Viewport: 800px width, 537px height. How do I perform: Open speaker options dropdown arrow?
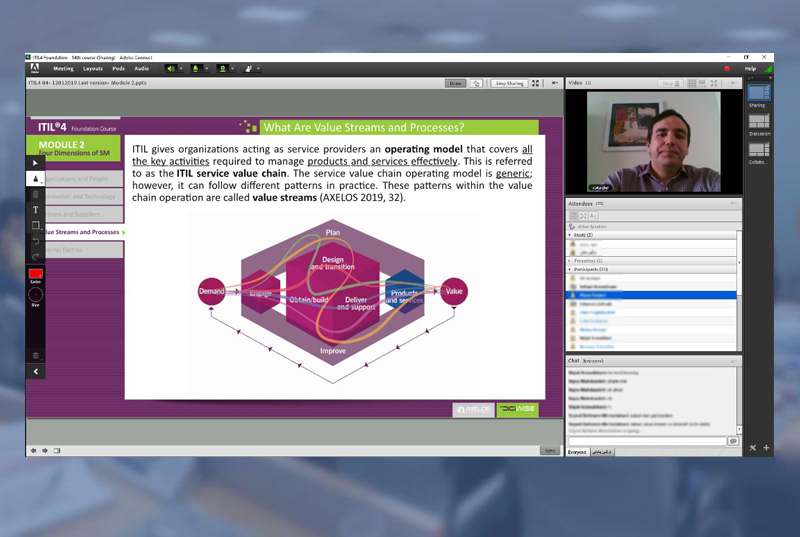(181, 68)
